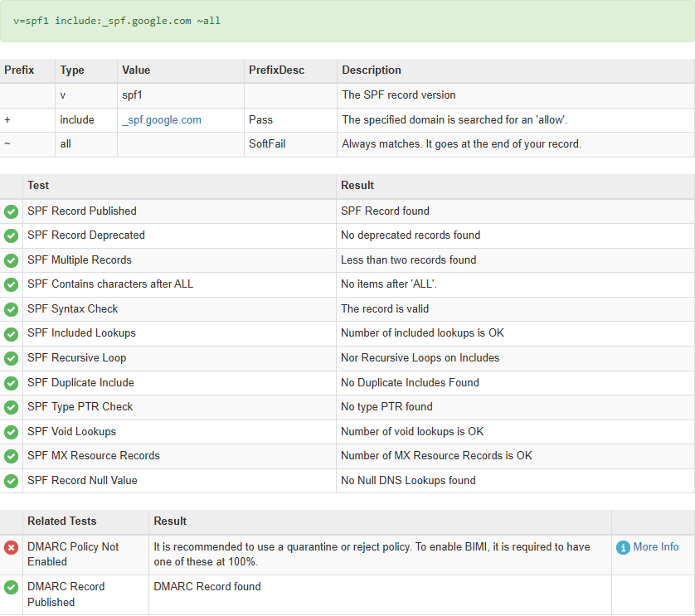Click green check for SPF MX Resource Records
Screen dimensions: 695x616
[x=11, y=456]
